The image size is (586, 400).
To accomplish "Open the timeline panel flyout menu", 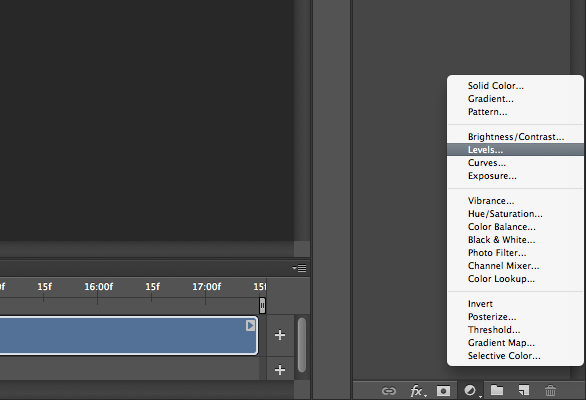I will (300, 268).
